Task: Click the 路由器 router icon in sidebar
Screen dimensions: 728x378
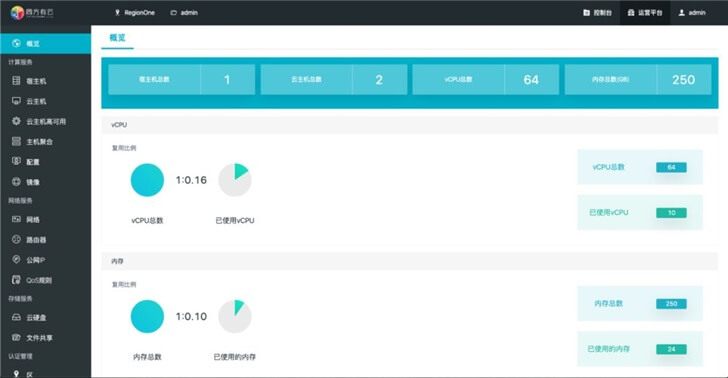Action: 16,239
